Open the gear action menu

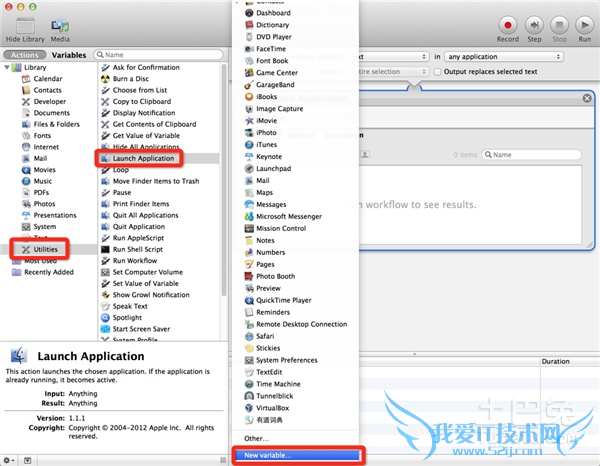8,460
